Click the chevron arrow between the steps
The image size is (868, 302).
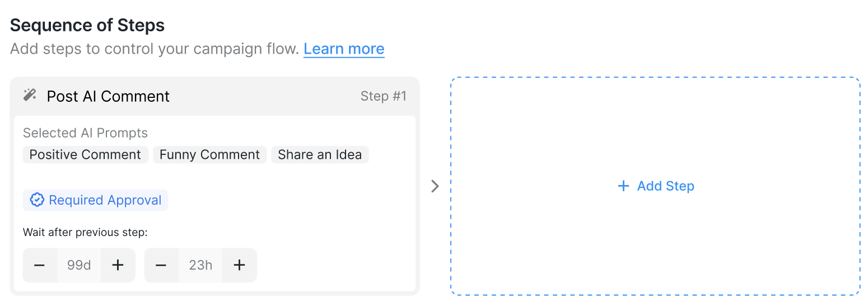coord(435,186)
